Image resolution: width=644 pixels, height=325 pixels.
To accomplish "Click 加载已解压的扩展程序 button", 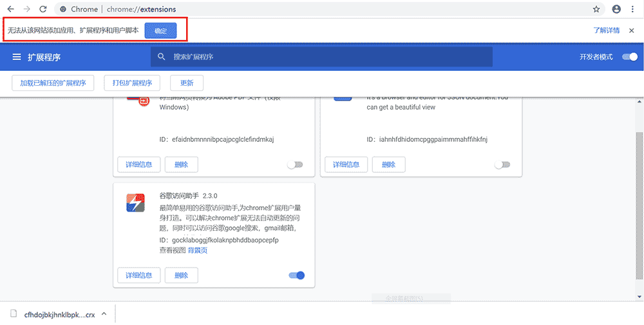I will pos(53,83).
